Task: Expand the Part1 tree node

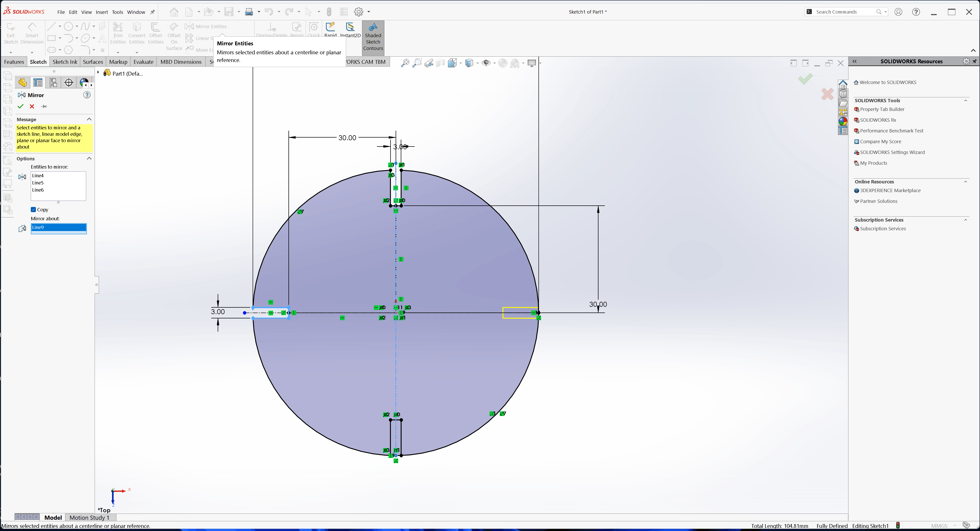Action: click(98, 72)
